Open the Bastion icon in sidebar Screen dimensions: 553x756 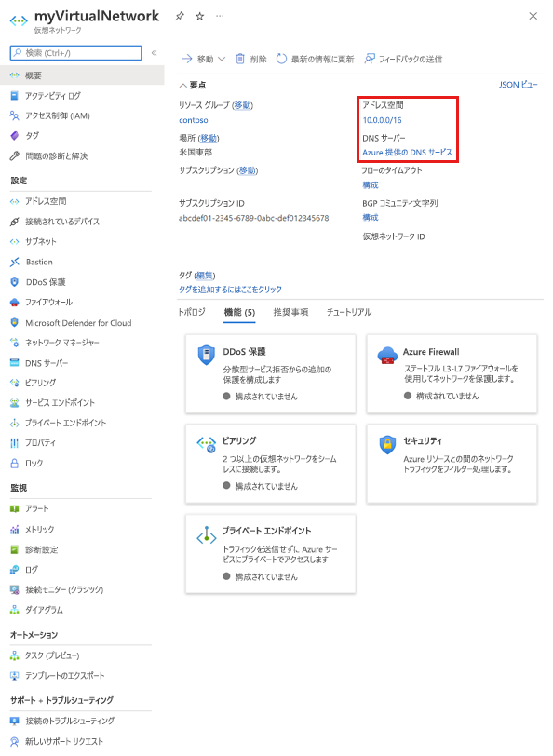click(15, 262)
